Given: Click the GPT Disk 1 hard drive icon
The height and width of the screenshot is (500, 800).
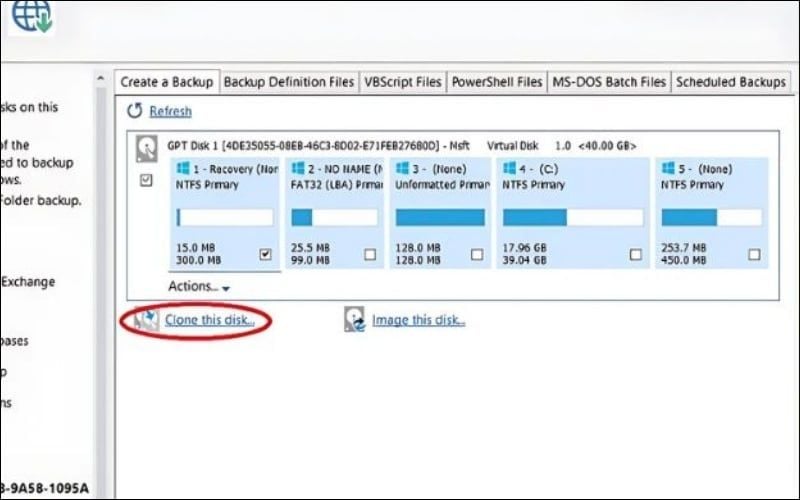Looking at the screenshot, I should point(146,149).
